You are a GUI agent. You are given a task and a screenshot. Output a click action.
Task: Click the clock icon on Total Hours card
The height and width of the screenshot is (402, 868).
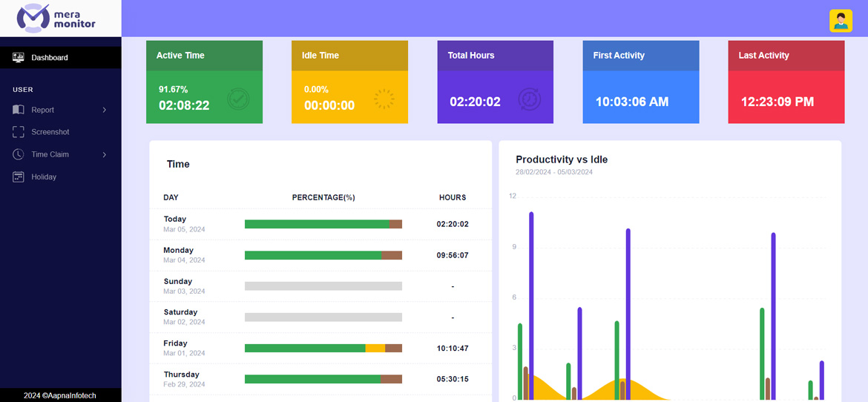click(529, 99)
